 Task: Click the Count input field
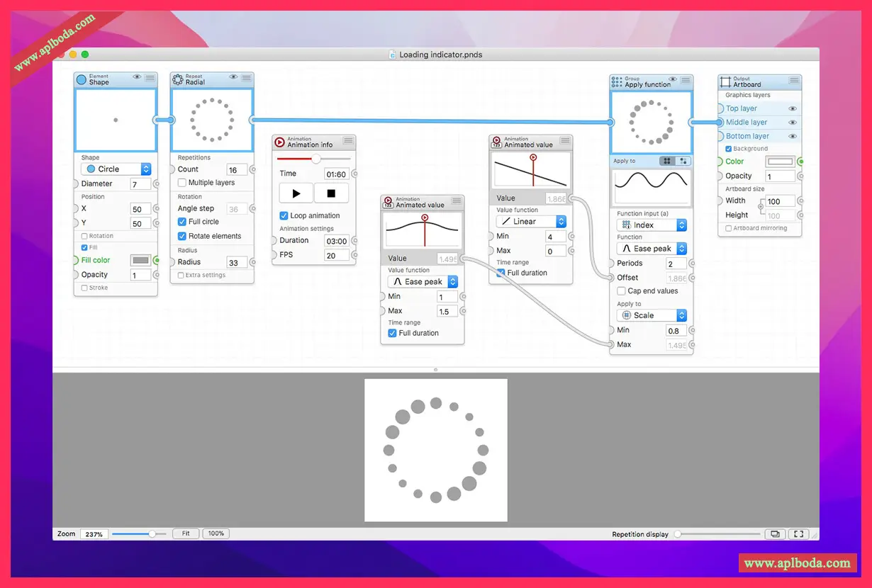(237, 169)
